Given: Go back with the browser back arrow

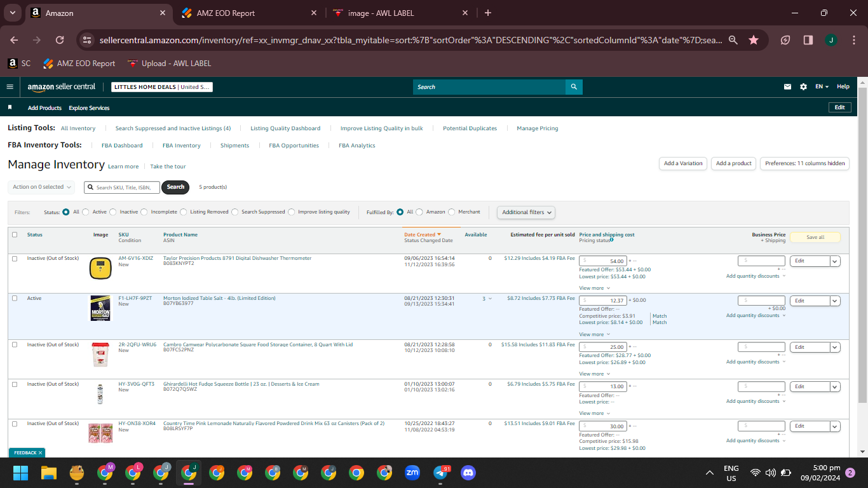Looking at the screenshot, I should [15, 40].
